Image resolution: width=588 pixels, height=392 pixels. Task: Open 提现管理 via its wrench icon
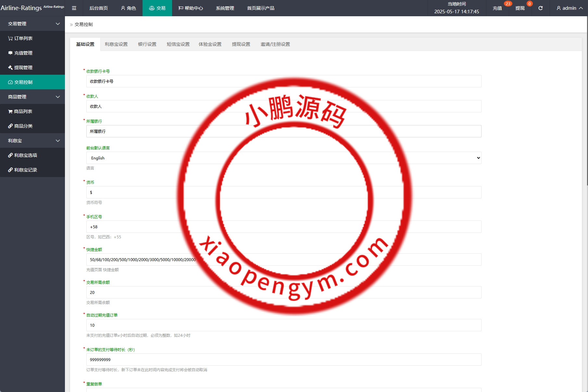tap(10, 68)
